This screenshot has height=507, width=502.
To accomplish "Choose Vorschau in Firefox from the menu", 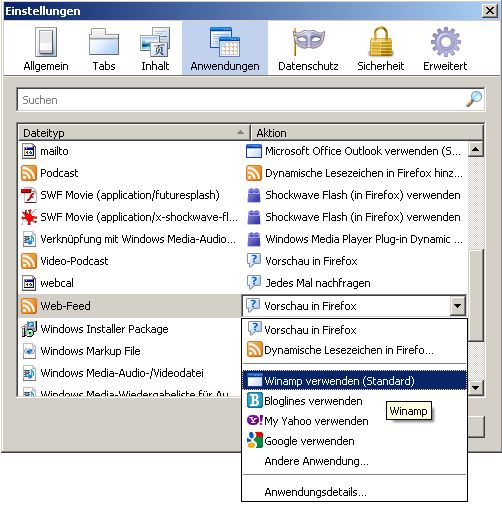I will tap(354, 330).
